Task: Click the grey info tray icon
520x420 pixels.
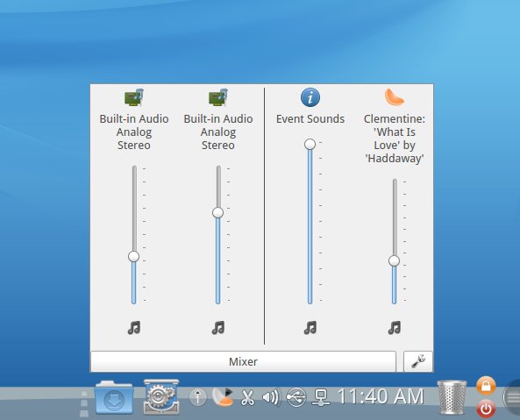Action: point(198,397)
